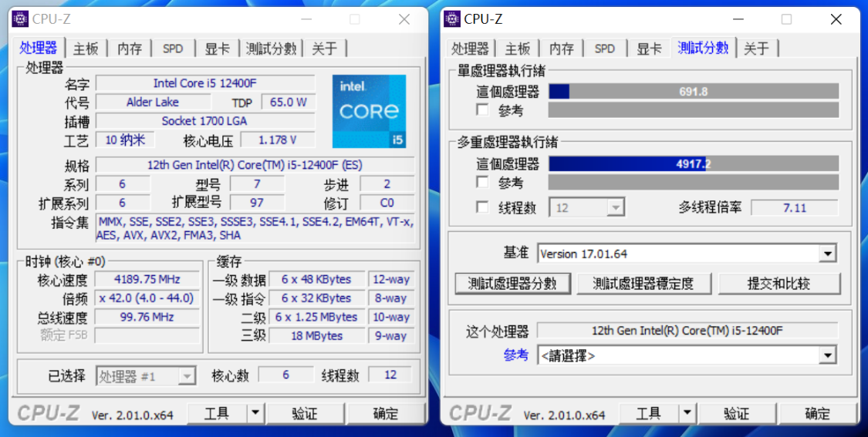Click 測試處理器分數 button
The image size is (868, 437).
512,284
